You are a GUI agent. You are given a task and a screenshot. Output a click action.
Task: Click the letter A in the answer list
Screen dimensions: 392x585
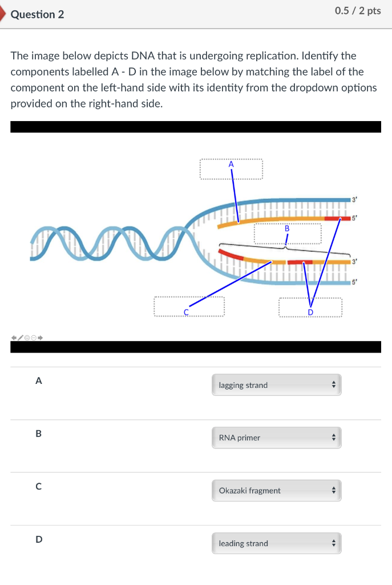tap(38, 380)
